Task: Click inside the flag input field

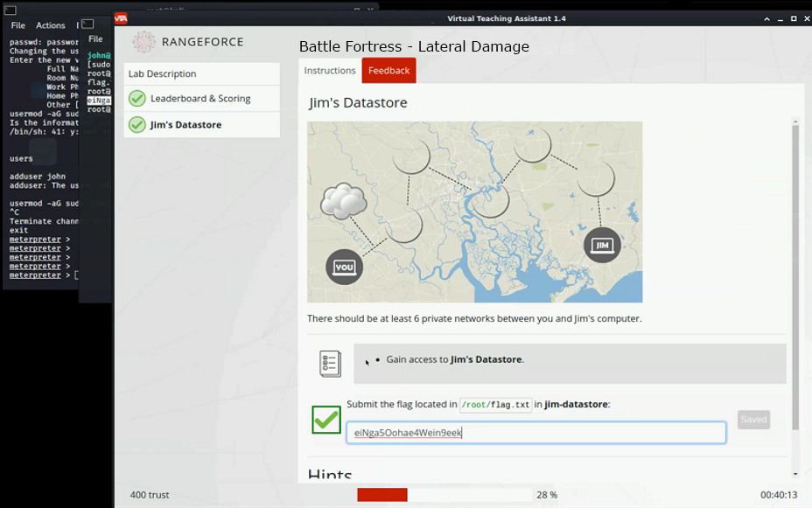Action: pos(537,432)
